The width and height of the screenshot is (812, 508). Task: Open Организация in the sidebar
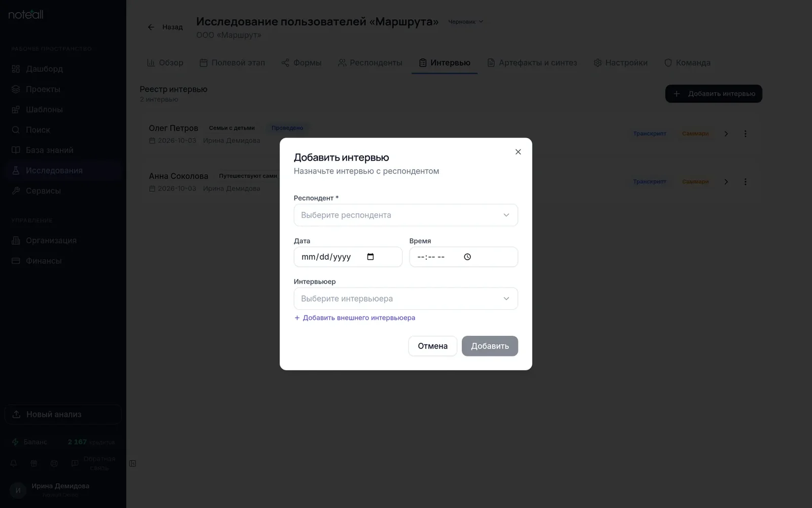pos(63,241)
